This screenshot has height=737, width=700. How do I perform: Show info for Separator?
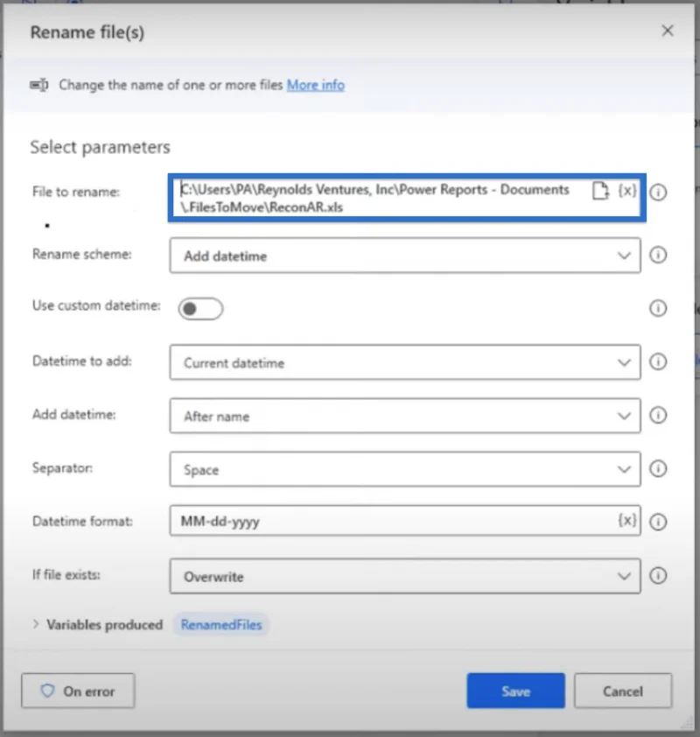(658, 468)
